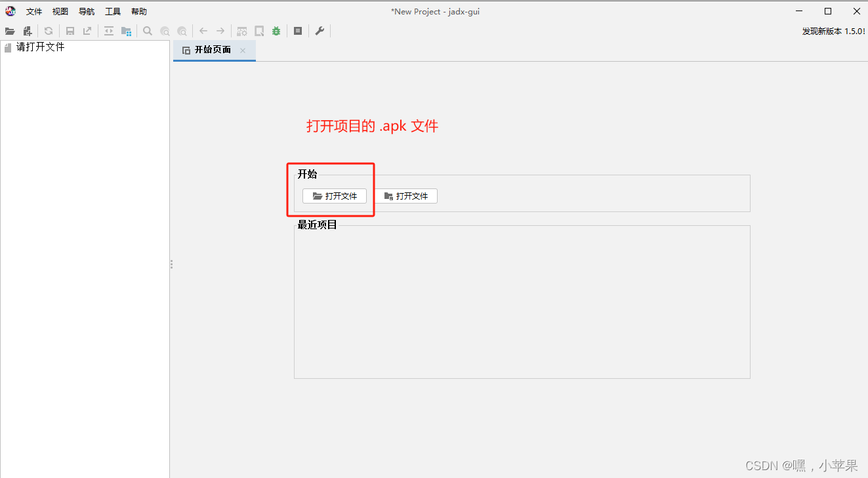Click the forward arrow navigation icon
Viewport: 868px width, 478px height.
pyautogui.click(x=220, y=31)
